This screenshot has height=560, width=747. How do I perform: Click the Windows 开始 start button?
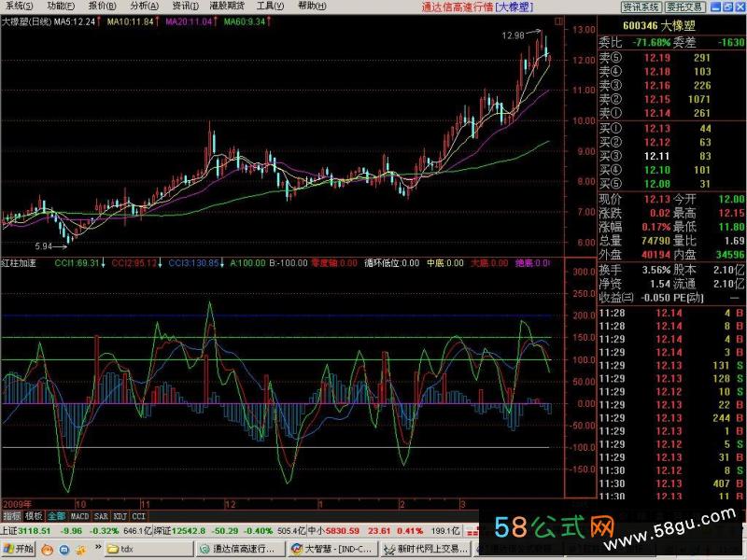pos(18,549)
